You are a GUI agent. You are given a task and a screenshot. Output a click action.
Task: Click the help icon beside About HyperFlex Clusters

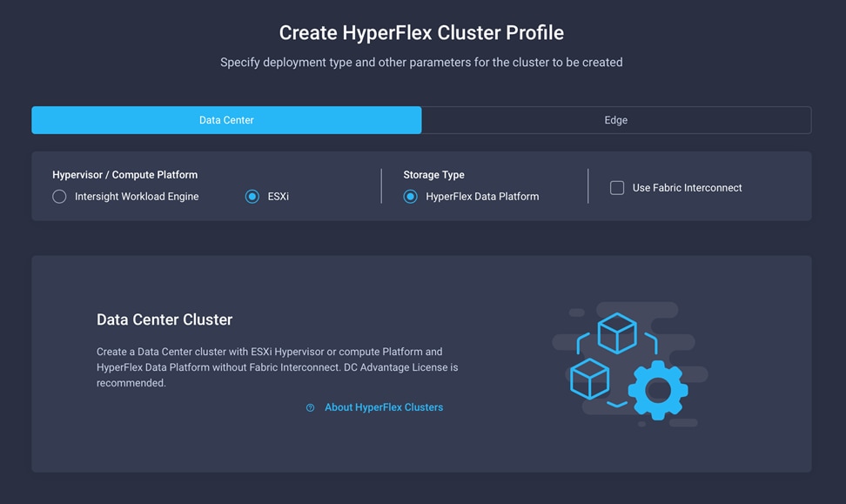pyautogui.click(x=310, y=407)
